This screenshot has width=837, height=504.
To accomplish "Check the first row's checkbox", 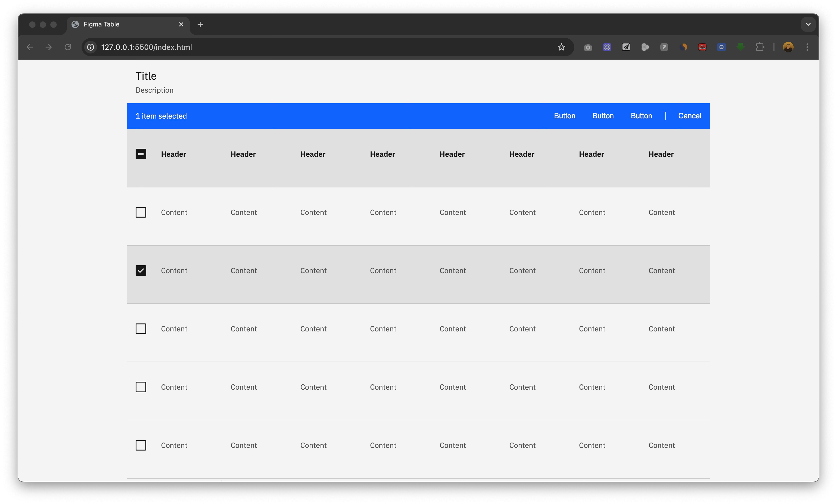I will (x=141, y=213).
